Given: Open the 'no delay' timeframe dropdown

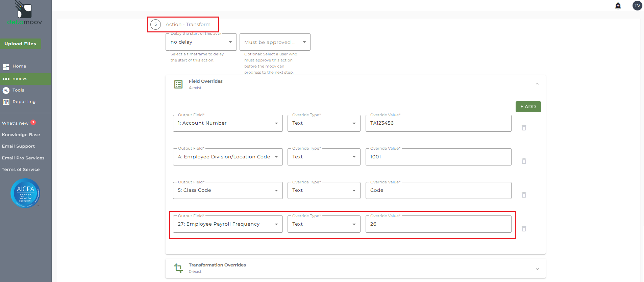Looking at the screenshot, I should tap(201, 42).
